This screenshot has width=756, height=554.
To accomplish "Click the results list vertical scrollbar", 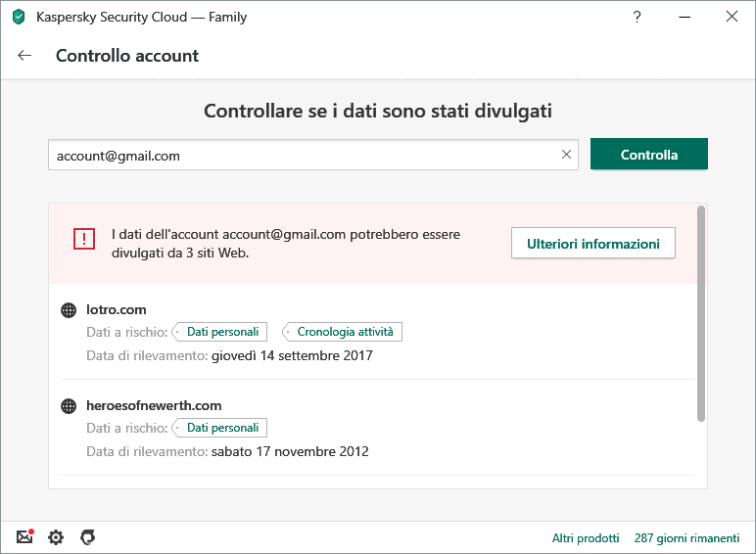I will pos(700,313).
